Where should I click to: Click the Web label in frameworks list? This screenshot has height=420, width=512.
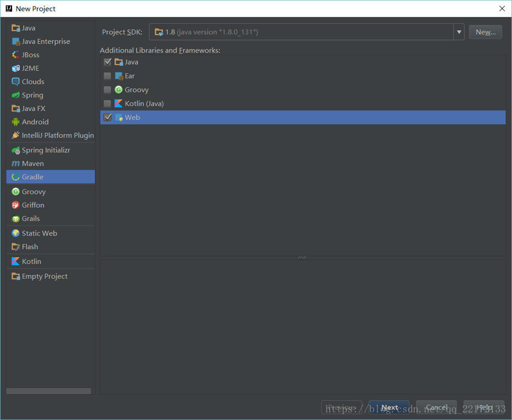132,118
